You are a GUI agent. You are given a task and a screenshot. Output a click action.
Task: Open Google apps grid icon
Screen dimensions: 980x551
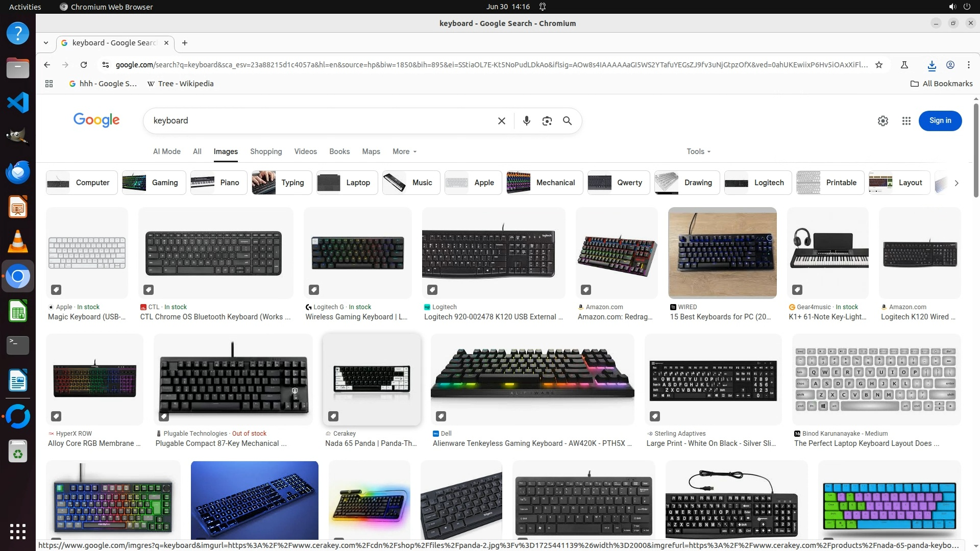pos(906,121)
